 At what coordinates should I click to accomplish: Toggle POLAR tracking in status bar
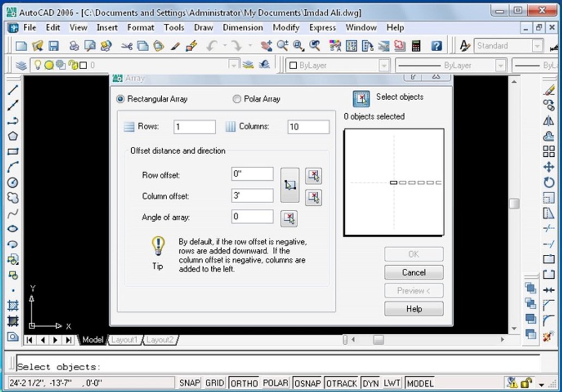tap(275, 383)
